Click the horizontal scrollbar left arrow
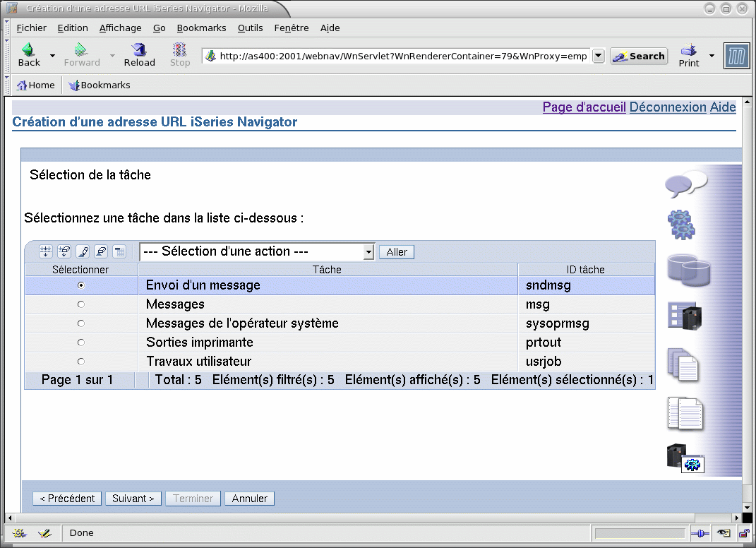756x548 pixels. pyautogui.click(x=10, y=518)
